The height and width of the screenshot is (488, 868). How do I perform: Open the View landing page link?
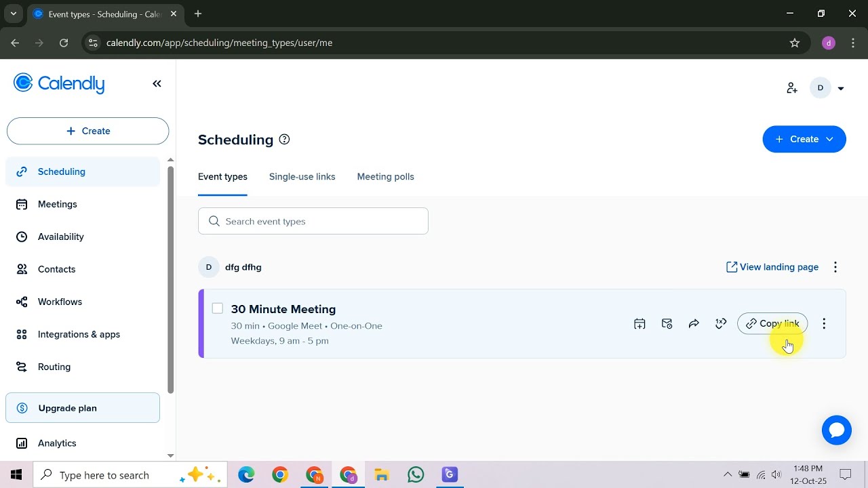click(772, 267)
